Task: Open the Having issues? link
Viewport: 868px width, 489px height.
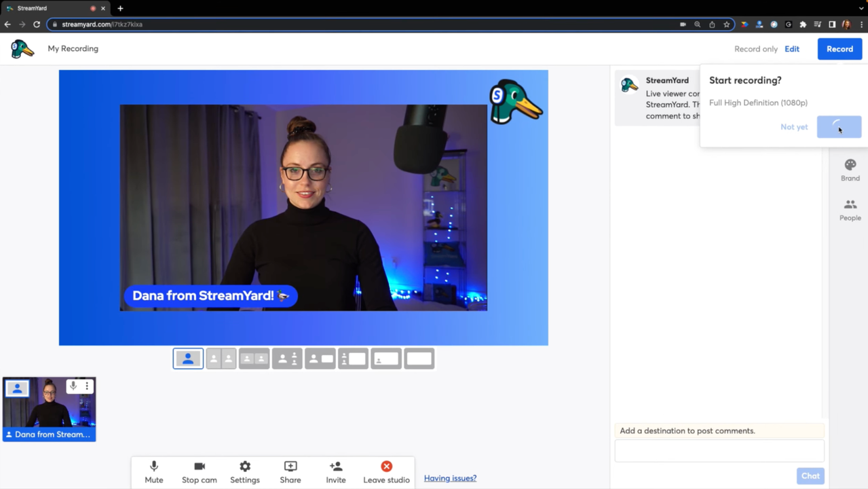Action: 450,478
